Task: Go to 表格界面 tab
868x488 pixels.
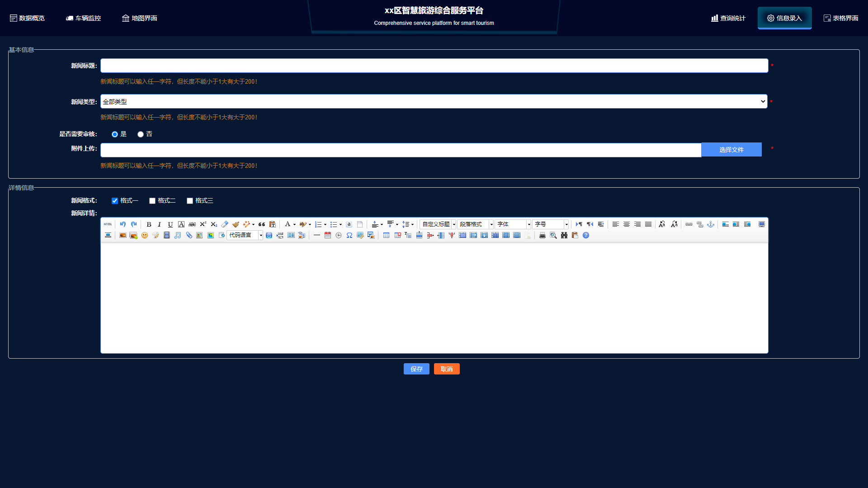Action: [841, 18]
